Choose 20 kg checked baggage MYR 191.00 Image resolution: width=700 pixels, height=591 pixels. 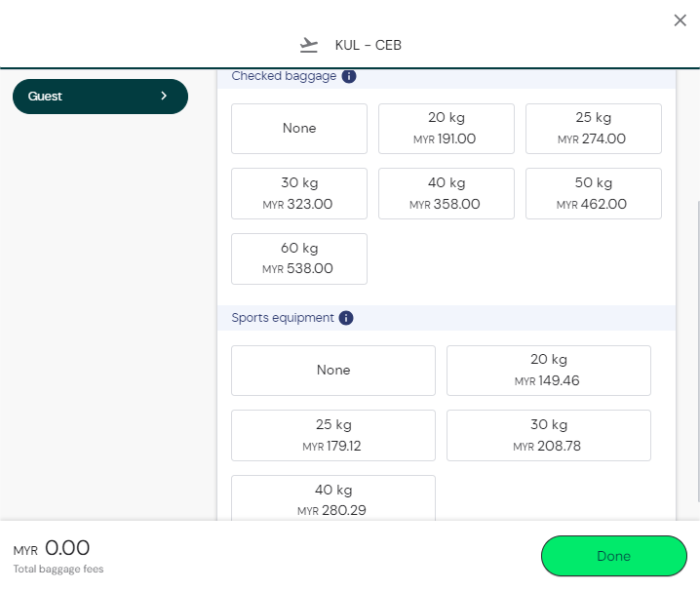click(446, 129)
